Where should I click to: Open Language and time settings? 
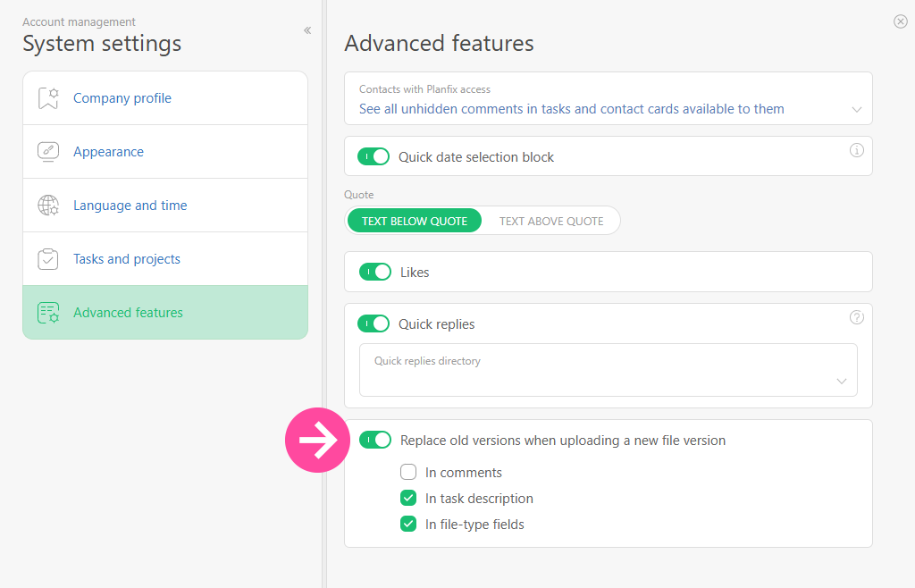click(x=165, y=206)
